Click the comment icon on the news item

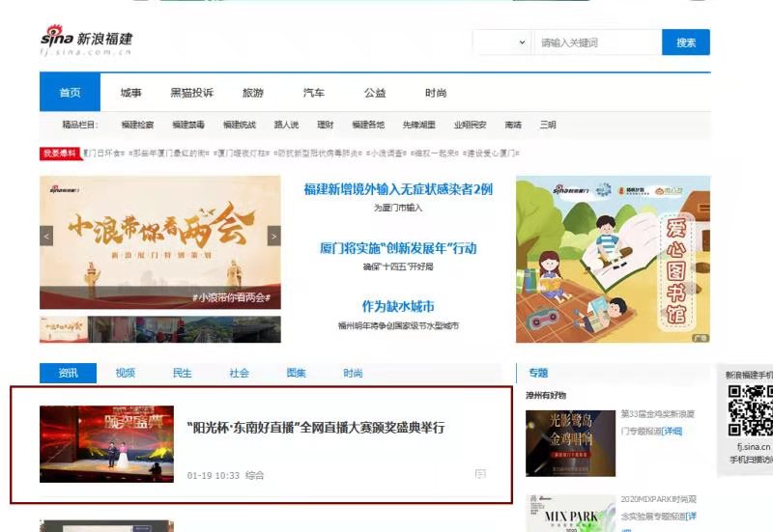(x=480, y=474)
